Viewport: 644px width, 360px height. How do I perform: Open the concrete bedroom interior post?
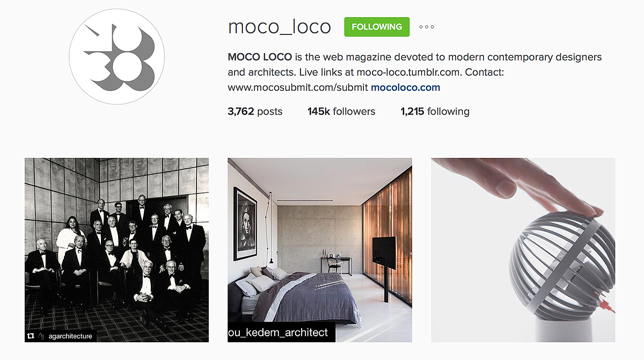click(320, 250)
